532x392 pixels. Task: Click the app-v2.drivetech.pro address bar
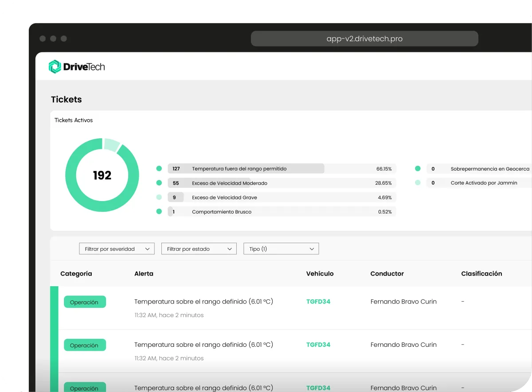tap(364, 39)
